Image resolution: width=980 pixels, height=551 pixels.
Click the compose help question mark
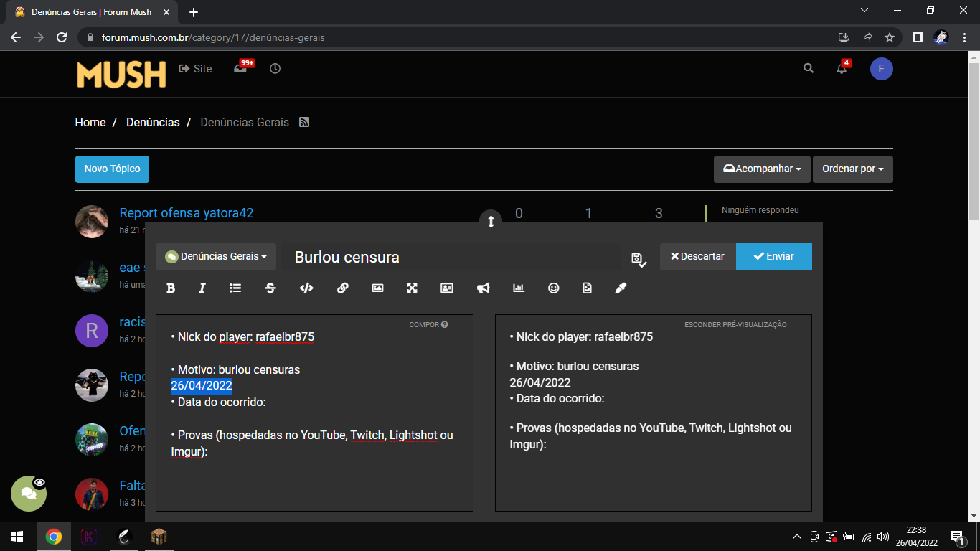pyautogui.click(x=445, y=324)
